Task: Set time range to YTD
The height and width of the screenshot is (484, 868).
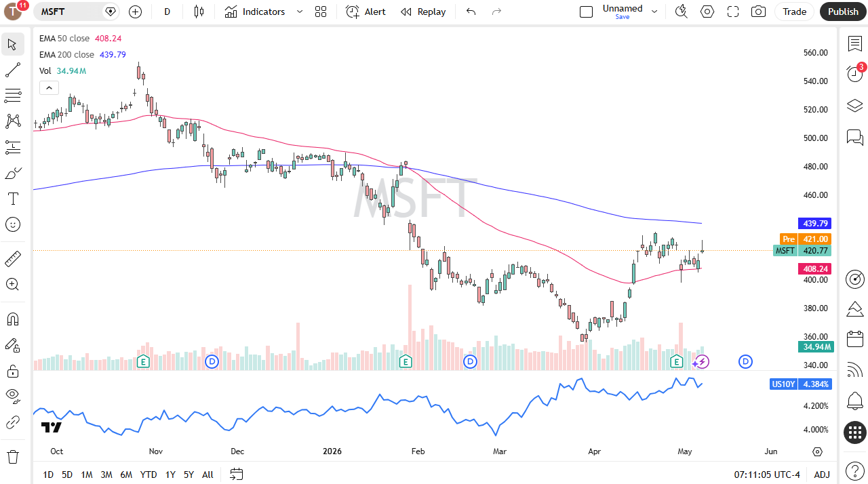Action: tap(149, 475)
